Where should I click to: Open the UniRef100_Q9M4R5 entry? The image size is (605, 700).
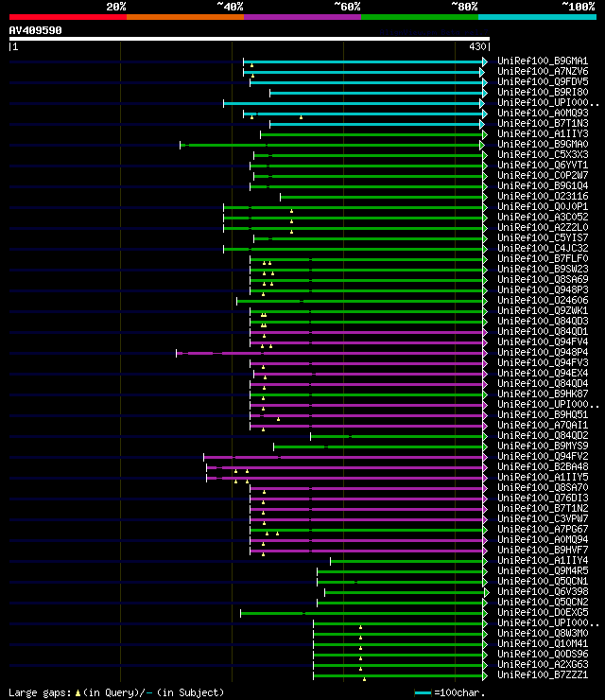point(543,571)
